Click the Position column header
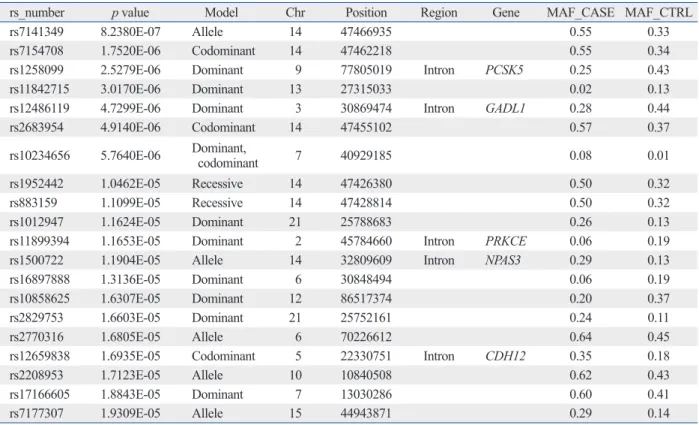This screenshot has height=425, width=699. click(x=366, y=12)
